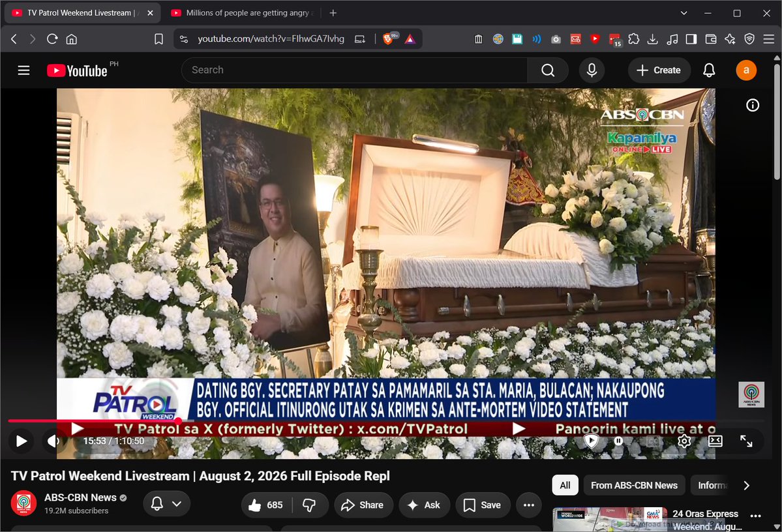Switch to Millions of people are getting angry tab
The width and height of the screenshot is (782, 532).
243,13
